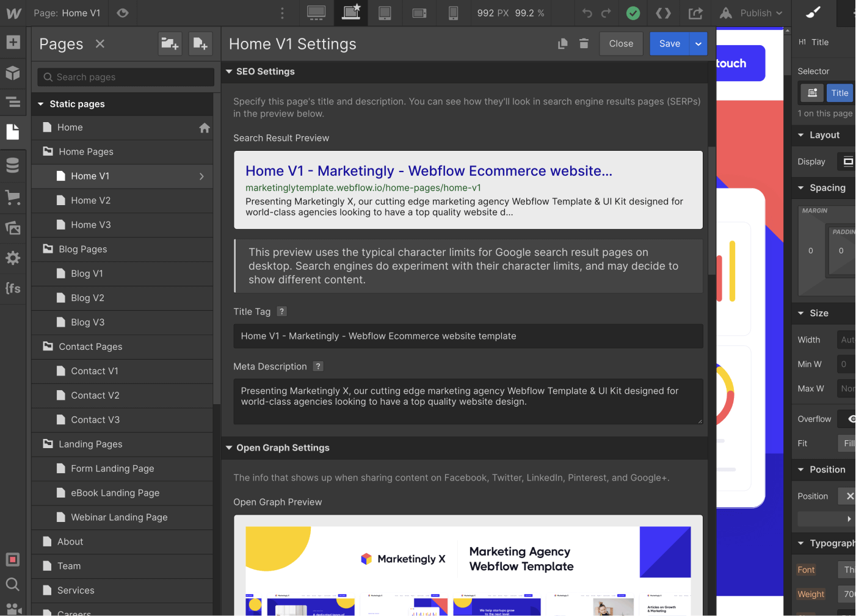This screenshot has height=616, width=856.
Task: Open the Navigator panel
Action: tap(13, 102)
